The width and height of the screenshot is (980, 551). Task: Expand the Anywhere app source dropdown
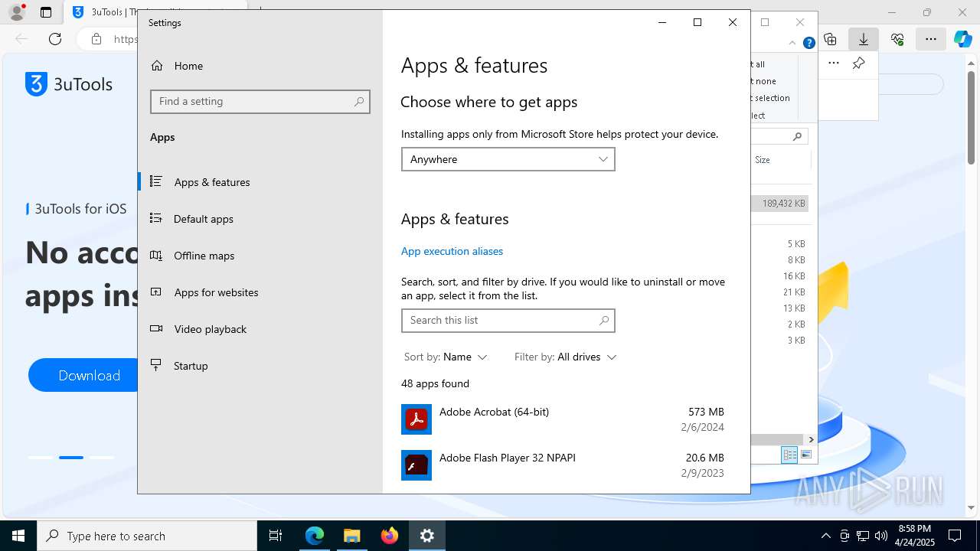coord(508,159)
